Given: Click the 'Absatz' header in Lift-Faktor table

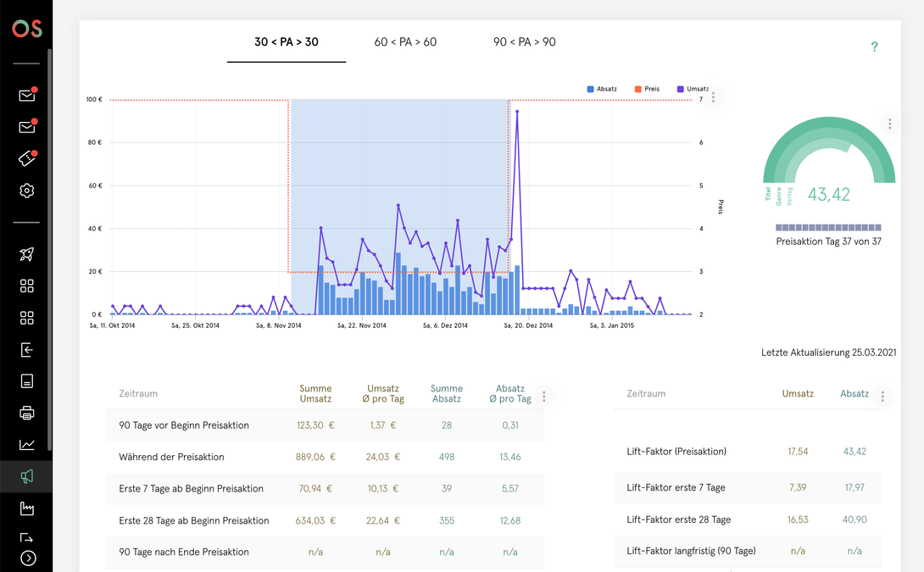Looking at the screenshot, I should tap(854, 393).
